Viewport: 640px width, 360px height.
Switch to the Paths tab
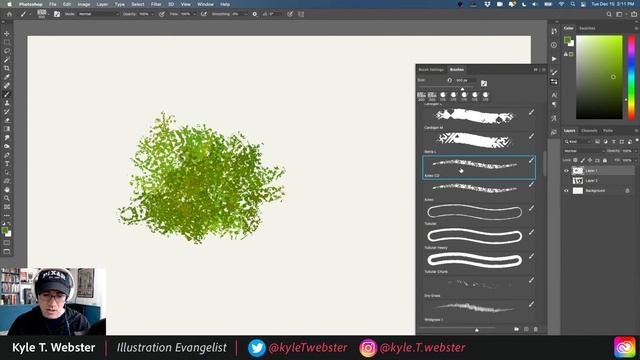(608, 131)
